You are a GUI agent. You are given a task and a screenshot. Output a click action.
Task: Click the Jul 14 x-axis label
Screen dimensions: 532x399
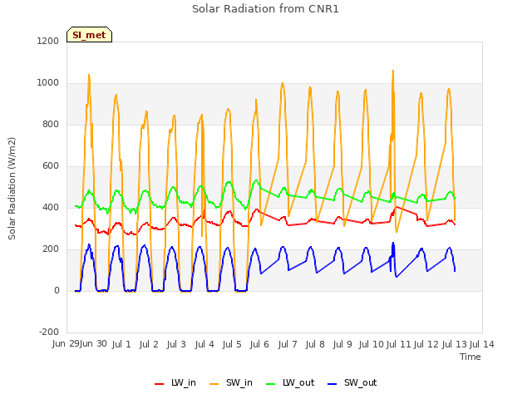pos(482,344)
